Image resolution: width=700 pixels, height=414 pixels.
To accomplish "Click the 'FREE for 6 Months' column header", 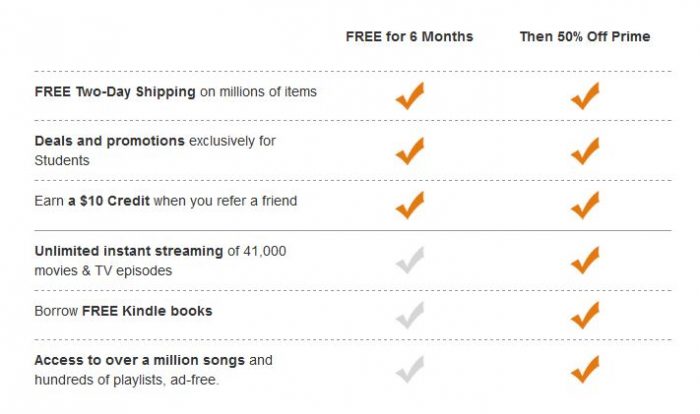I will click(409, 37).
